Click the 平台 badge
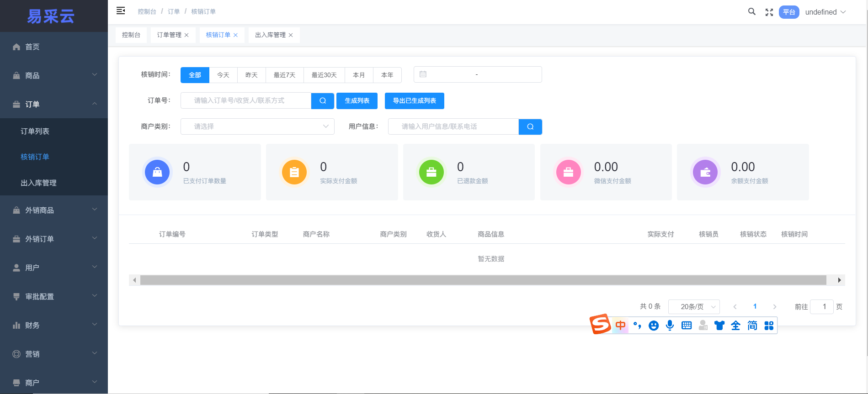This screenshot has height=394, width=868. point(789,12)
